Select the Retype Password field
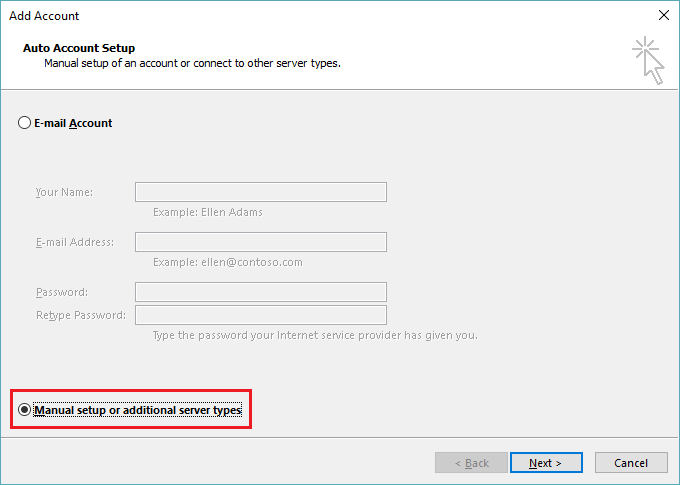Image resolution: width=680 pixels, height=485 pixels. coord(260,315)
